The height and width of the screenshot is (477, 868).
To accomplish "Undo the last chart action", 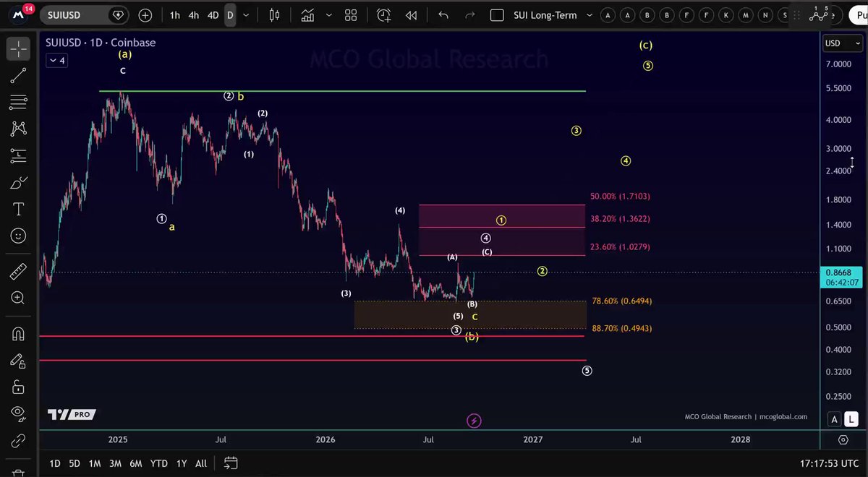I will tap(443, 15).
